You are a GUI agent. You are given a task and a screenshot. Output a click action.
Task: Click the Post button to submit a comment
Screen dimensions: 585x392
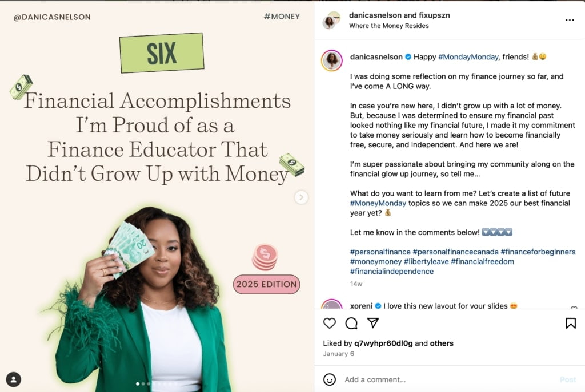point(569,379)
